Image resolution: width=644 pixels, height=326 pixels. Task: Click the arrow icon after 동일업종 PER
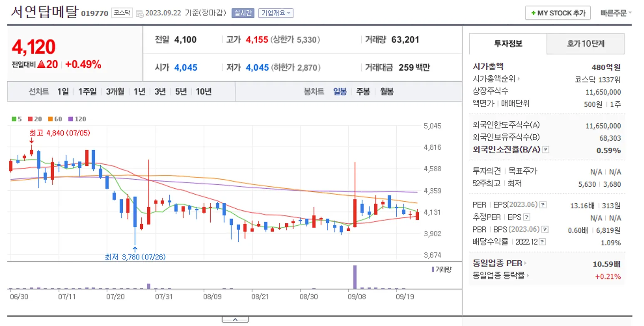(x=525, y=263)
